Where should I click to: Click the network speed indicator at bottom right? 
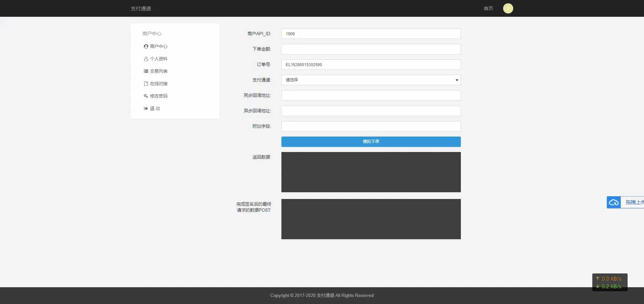(609, 282)
